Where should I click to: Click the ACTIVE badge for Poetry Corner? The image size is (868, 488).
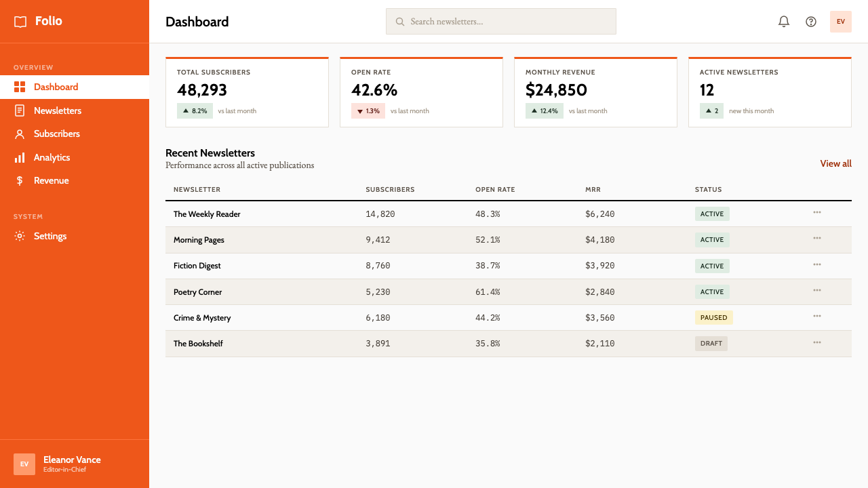pos(712,291)
